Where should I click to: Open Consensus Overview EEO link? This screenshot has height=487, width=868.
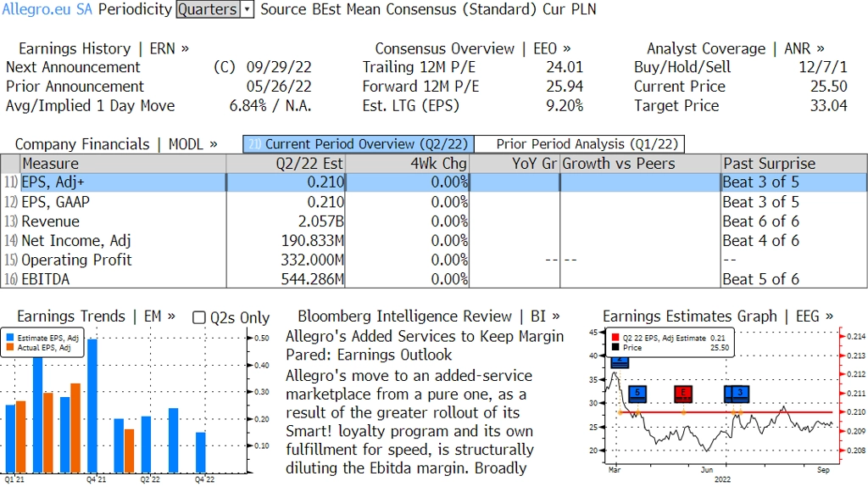tap(473, 48)
